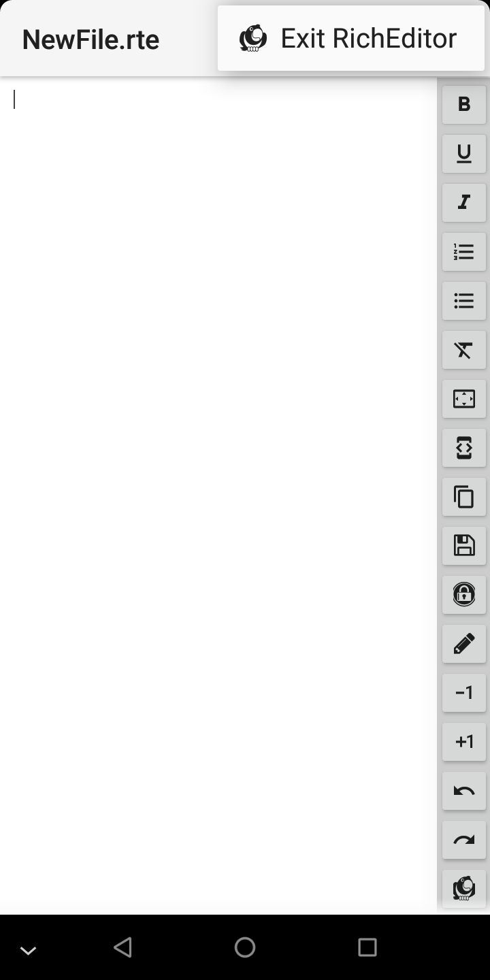Click inside the empty text editing area
Screen dimensions: 490x980
click(x=218, y=495)
